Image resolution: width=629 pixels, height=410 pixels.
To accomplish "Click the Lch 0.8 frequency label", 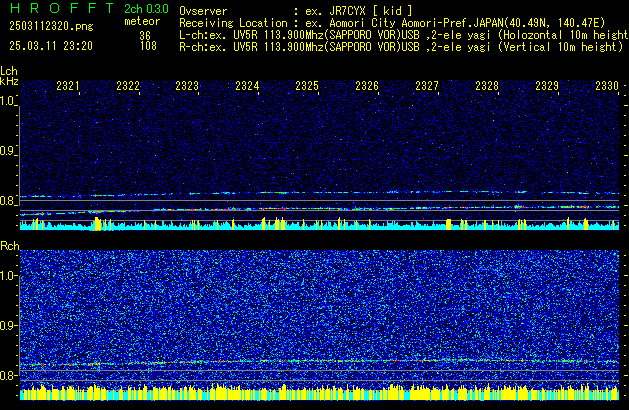I will coord(8,201).
